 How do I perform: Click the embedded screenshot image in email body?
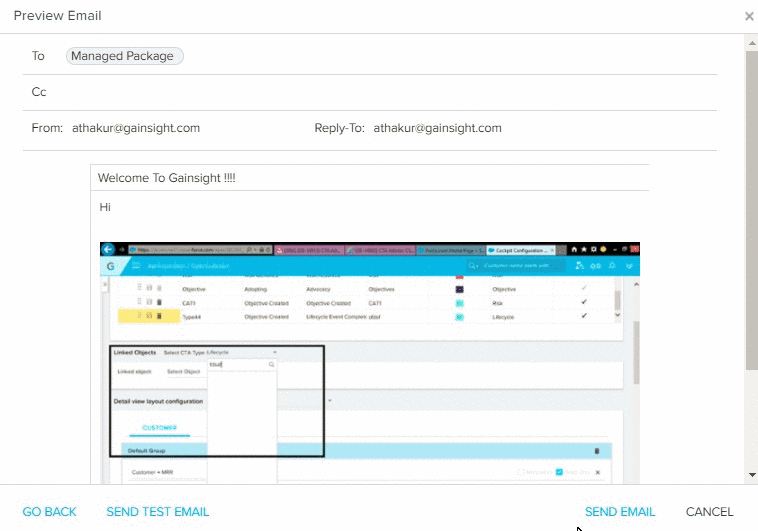pos(369,363)
